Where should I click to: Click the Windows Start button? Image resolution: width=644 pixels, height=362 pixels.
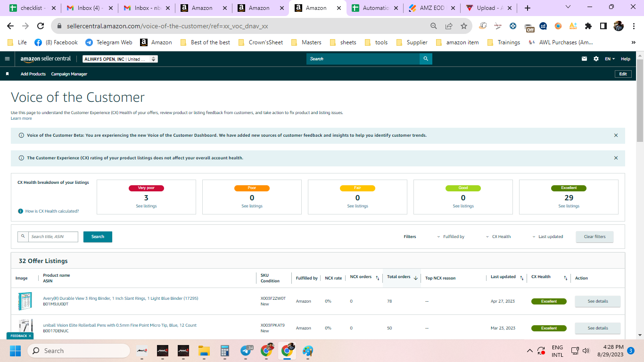16,351
